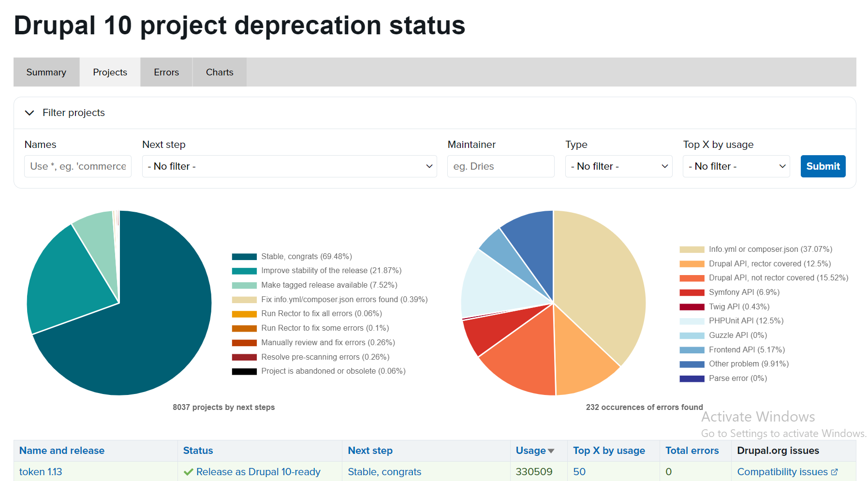
Task: Click Parse error legend swatch
Action: pyautogui.click(x=692, y=379)
